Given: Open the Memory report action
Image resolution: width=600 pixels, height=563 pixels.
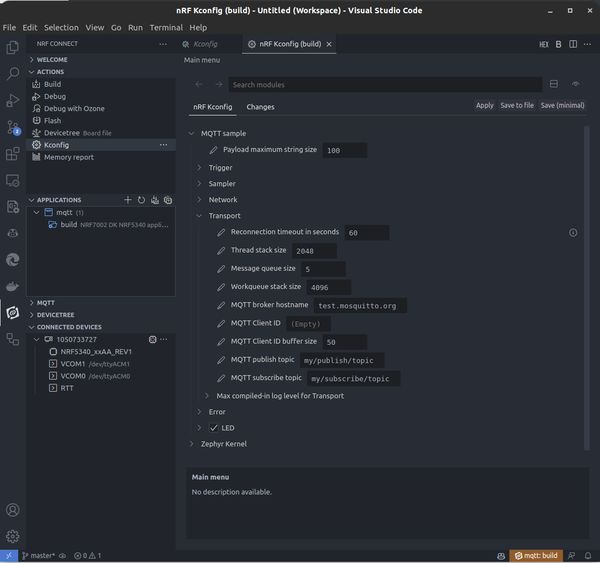Looking at the screenshot, I should pos(68,157).
